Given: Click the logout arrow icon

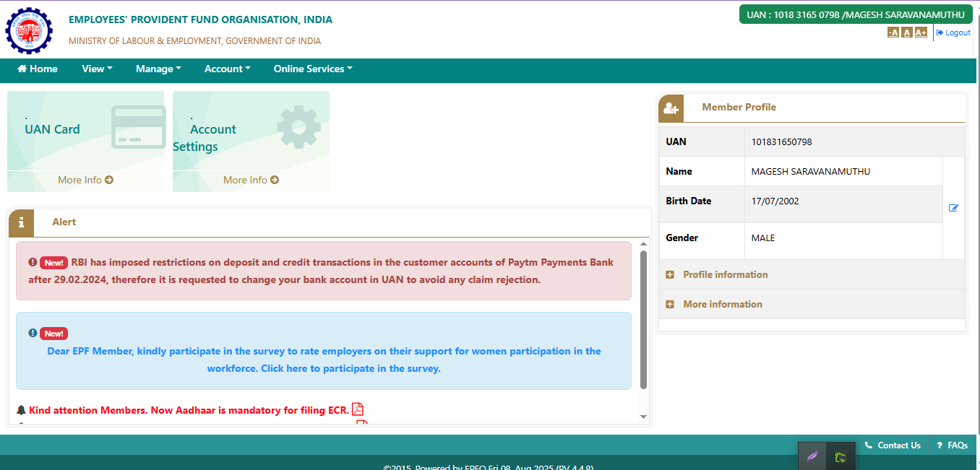Looking at the screenshot, I should [940, 32].
